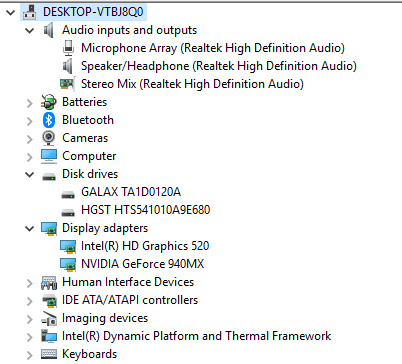The image size is (402, 364).
Task: Select the Batteries label
Action: click(85, 102)
